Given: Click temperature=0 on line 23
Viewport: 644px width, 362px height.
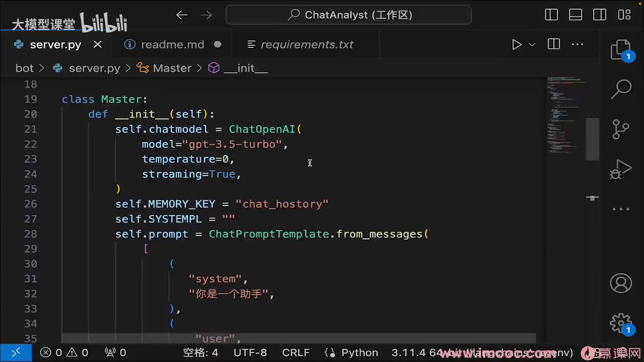Looking at the screenshot, I should click(185, 159).
